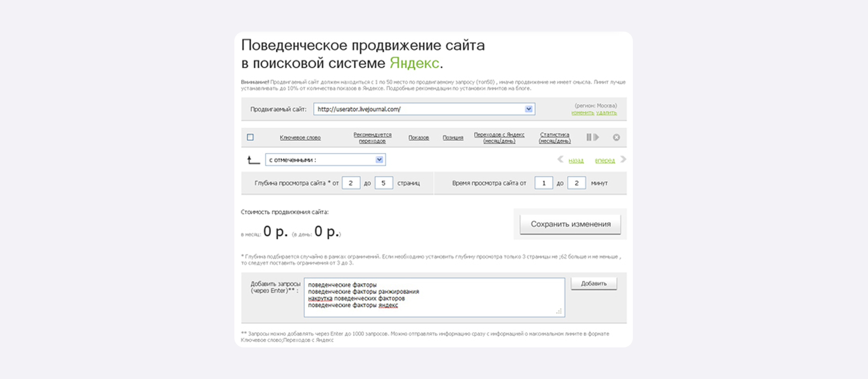Focus the minimum view time field showing 1
This screenshot has height=379, width=868.
coord(544,183)
